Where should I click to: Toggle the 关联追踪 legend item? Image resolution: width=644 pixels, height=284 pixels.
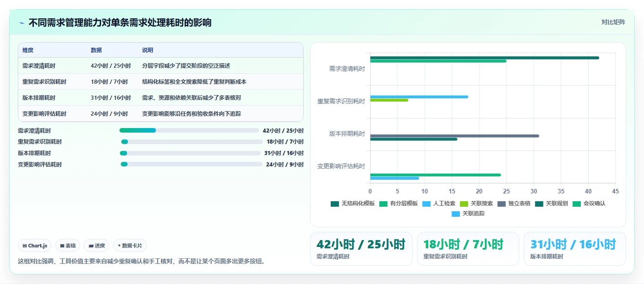pos(468,214)
